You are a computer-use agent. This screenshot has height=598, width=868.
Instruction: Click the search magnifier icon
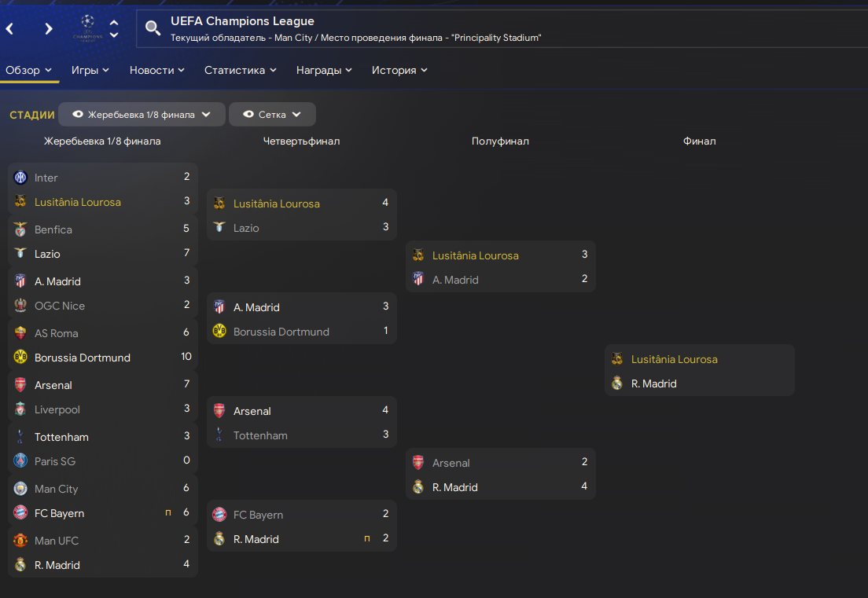(x=153, y=28)
